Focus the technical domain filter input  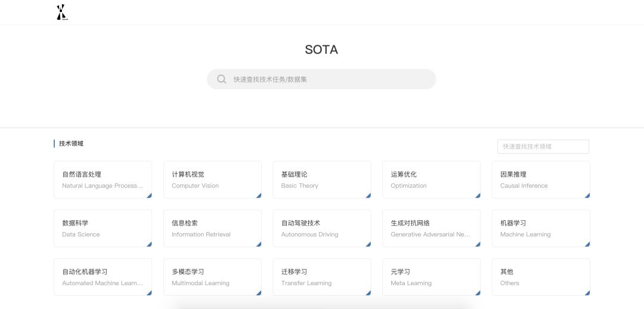[x=543, y=146]
